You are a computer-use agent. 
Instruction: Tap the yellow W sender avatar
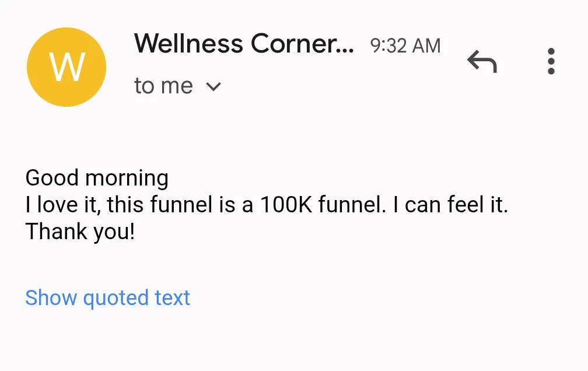pyautogui.click(x=66, y=66)
